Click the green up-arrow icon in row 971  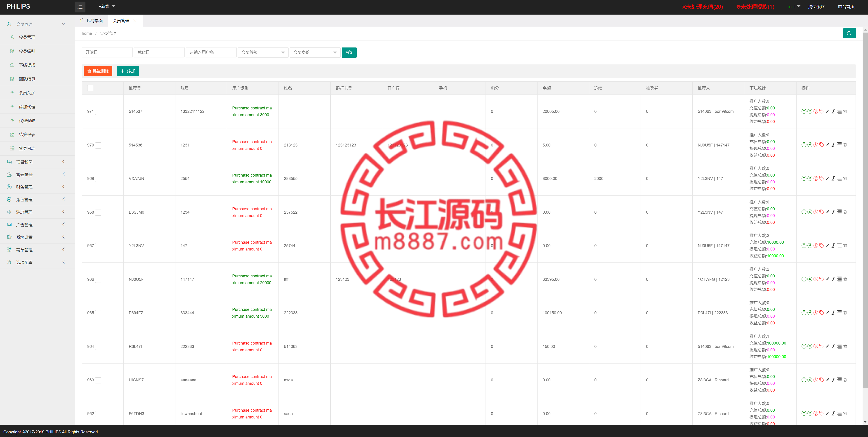[x=804, y=111]
